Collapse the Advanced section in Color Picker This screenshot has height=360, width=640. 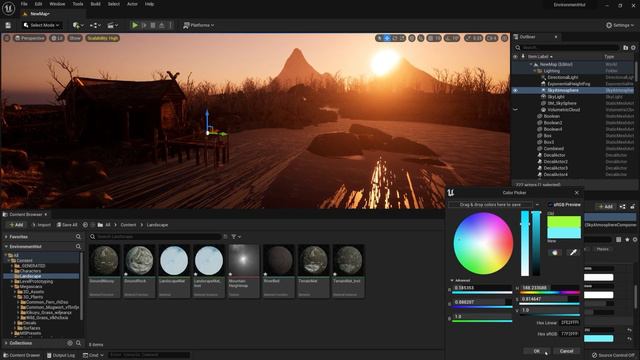coord(452,280)
